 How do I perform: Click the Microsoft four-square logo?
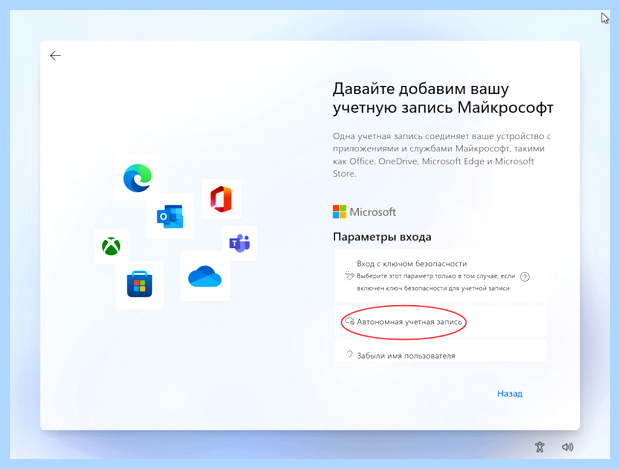click(339, 212)
